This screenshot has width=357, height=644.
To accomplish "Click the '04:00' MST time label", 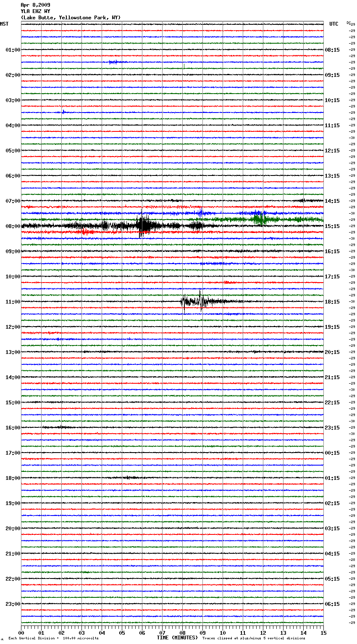I will click(13, 126).
